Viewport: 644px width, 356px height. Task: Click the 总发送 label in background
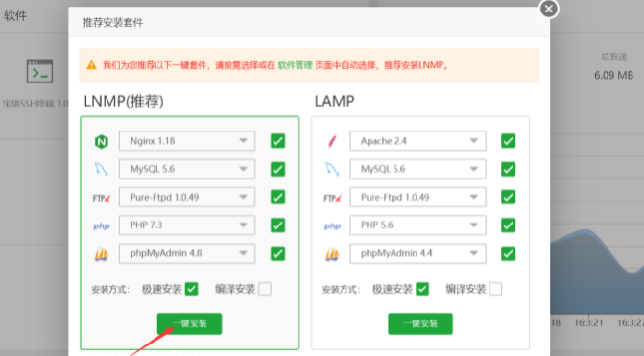[613, 57]
